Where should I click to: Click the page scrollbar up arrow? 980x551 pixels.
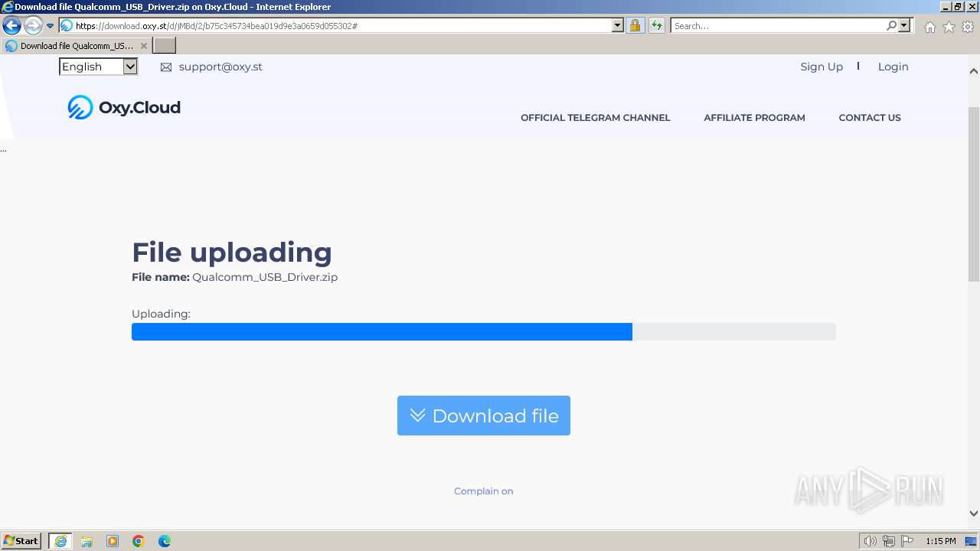[x=974, y=71]
